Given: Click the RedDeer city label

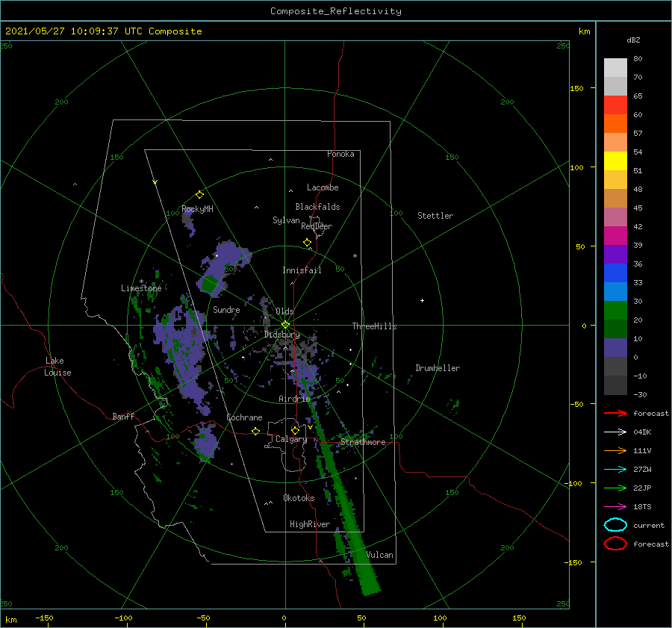Looking at the screenshot, I should (x=317, y=226).
